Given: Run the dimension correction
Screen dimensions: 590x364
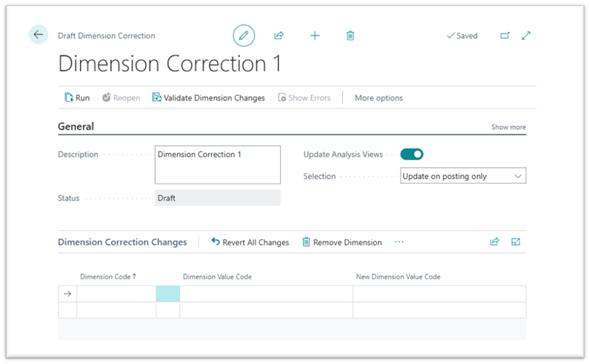Looking at the screenshot, I should pyautogui.click(x=77, y=98).
